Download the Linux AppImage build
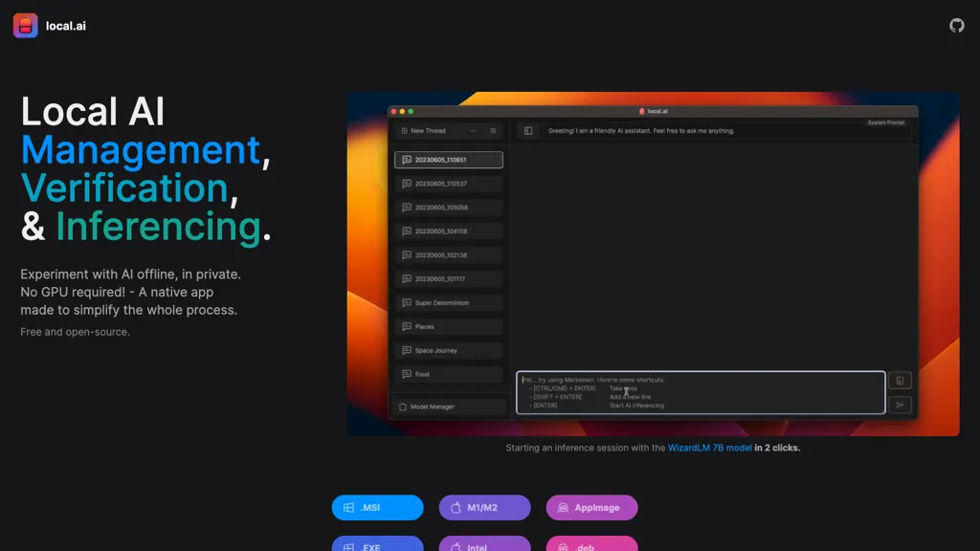The height and width of the screenshot is (551, 980). 591,508
